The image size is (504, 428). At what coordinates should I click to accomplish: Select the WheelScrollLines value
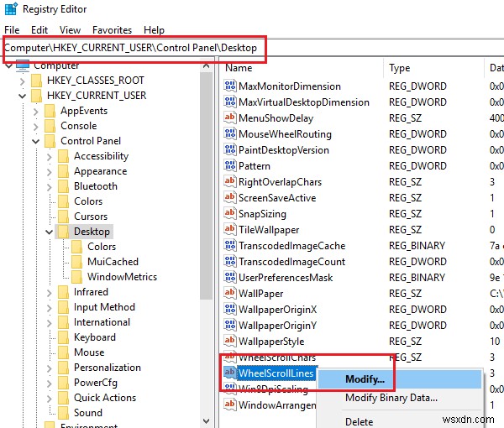pos(276,373)
